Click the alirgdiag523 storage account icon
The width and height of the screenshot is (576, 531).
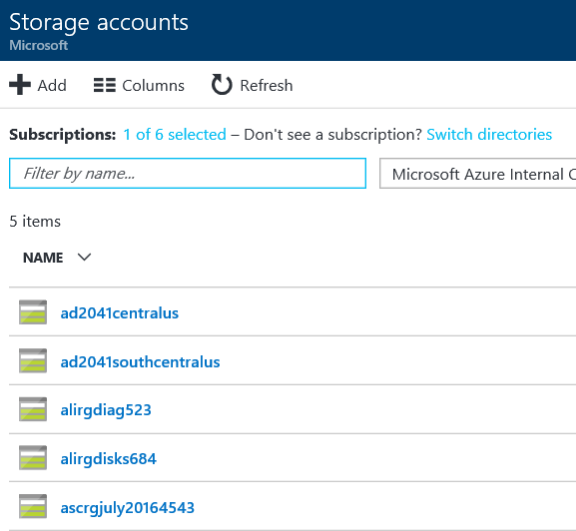tap(33, 409)
